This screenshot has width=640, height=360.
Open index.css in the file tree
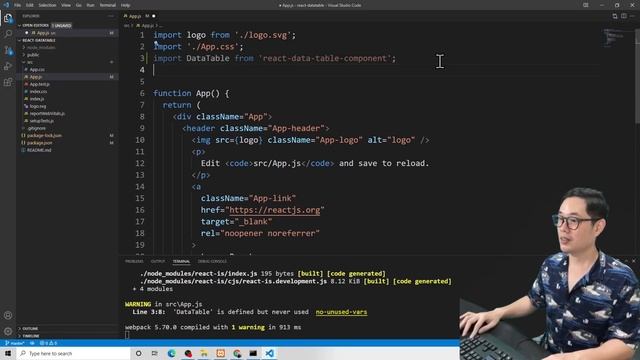38,91
